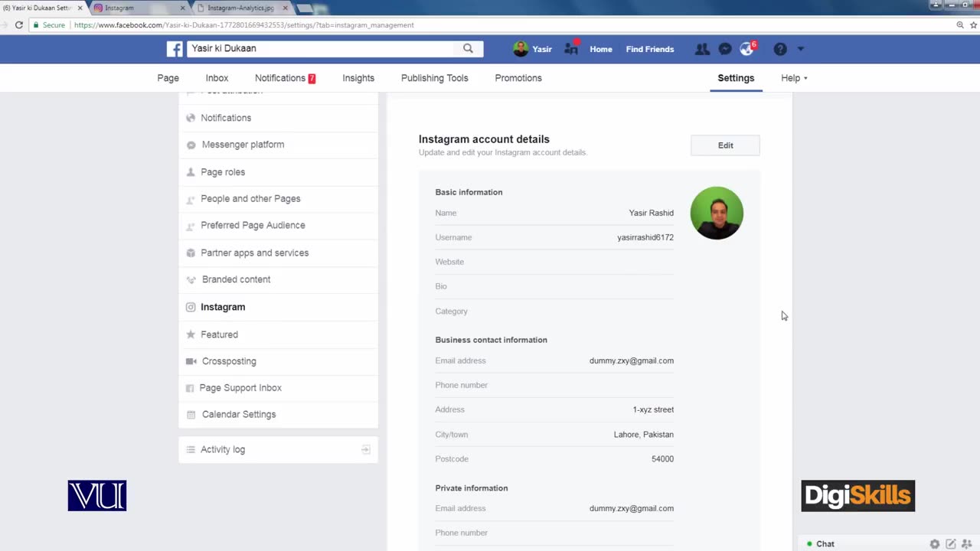This screenshot has width=980, height=551.
Task: Click postcode value 54000
Action: point(662,459)
